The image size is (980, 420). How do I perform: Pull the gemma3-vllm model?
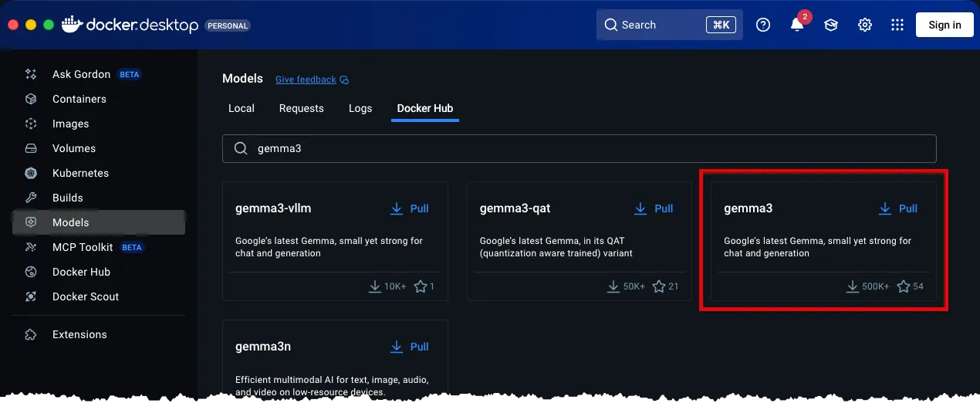pos(410,208)
